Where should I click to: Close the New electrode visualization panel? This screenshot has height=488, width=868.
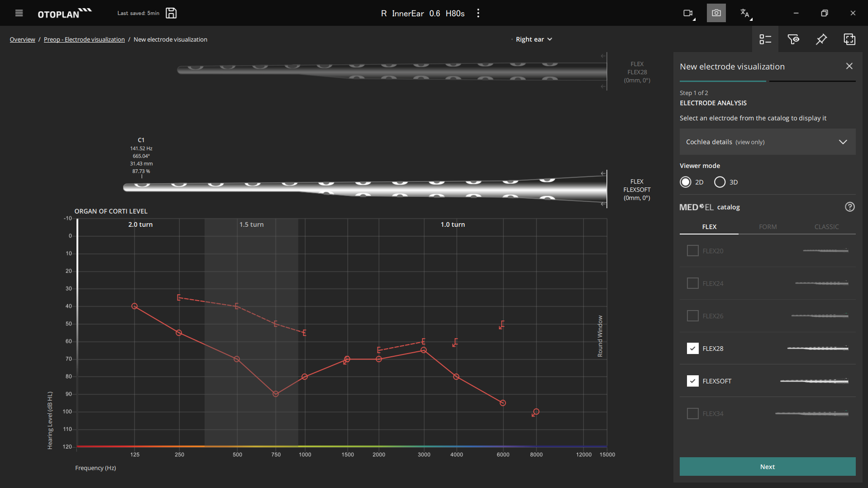tap(849, 66)
